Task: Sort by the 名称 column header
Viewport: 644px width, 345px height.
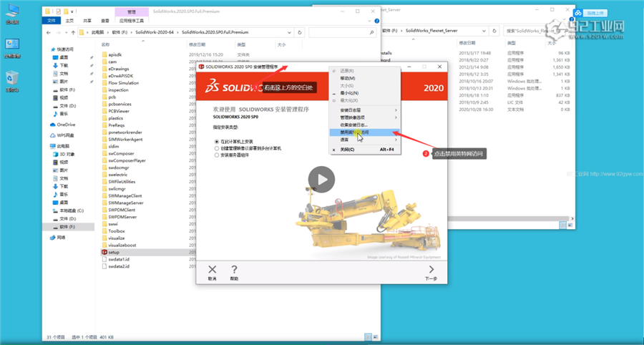Action: pyautogui.click(x=106, y=44)
